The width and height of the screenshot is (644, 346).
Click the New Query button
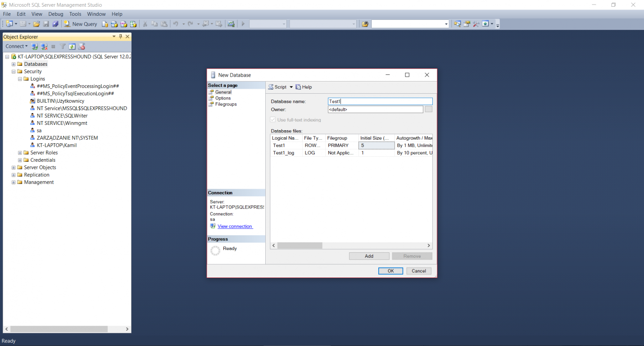tap(80, 24)
